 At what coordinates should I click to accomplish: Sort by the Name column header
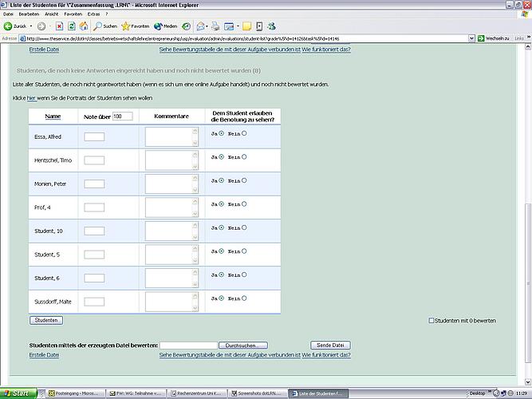pyautogui.click(x=53, y=117)
